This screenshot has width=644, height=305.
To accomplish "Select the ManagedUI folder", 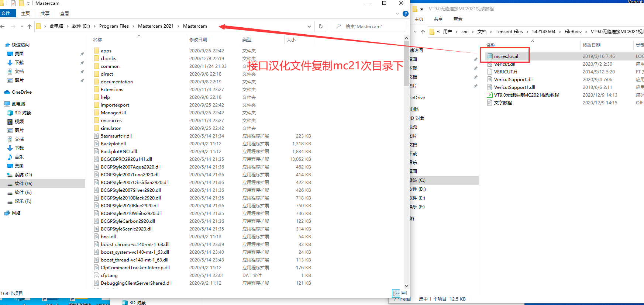I will [x=113, y=113].
